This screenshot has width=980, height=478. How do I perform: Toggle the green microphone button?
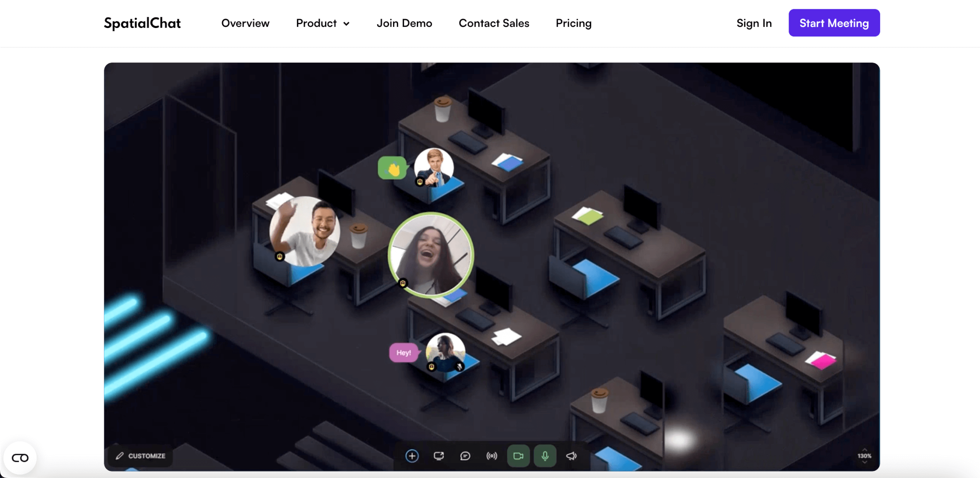point(545,456)
